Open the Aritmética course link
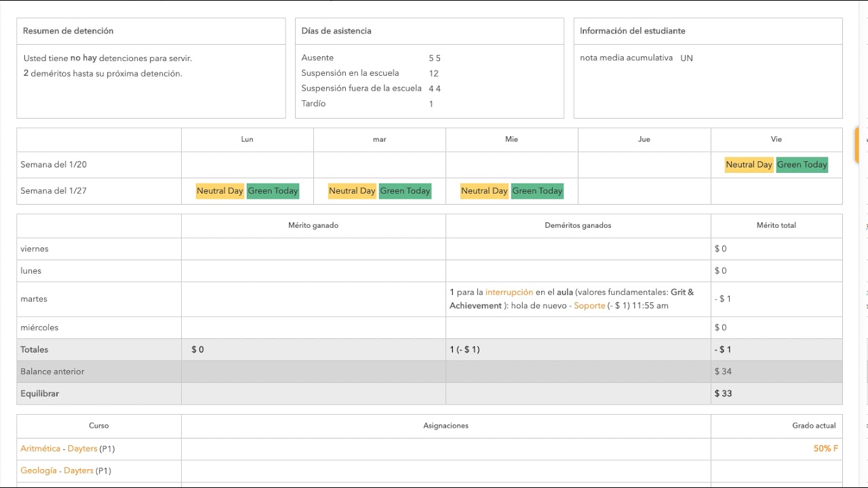The width and height of the screenshot is (868, 488). (41, 449)
